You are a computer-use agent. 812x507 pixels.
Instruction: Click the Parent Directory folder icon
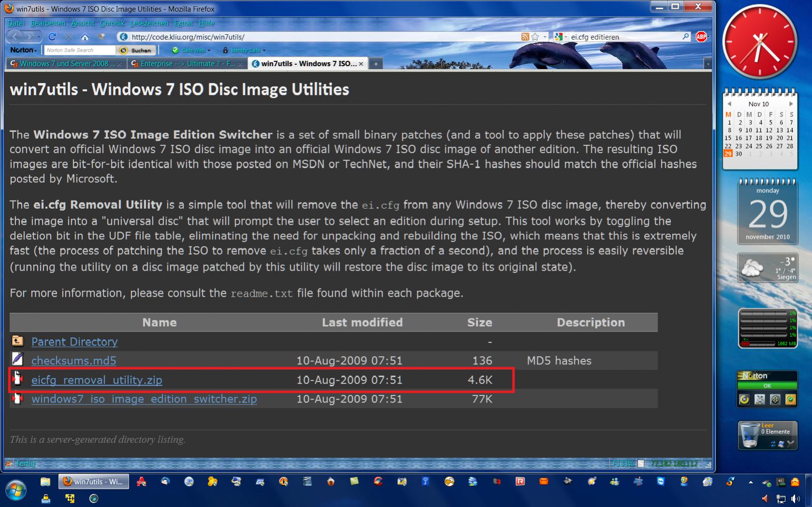pyautogui.click(x=17, y=341)
